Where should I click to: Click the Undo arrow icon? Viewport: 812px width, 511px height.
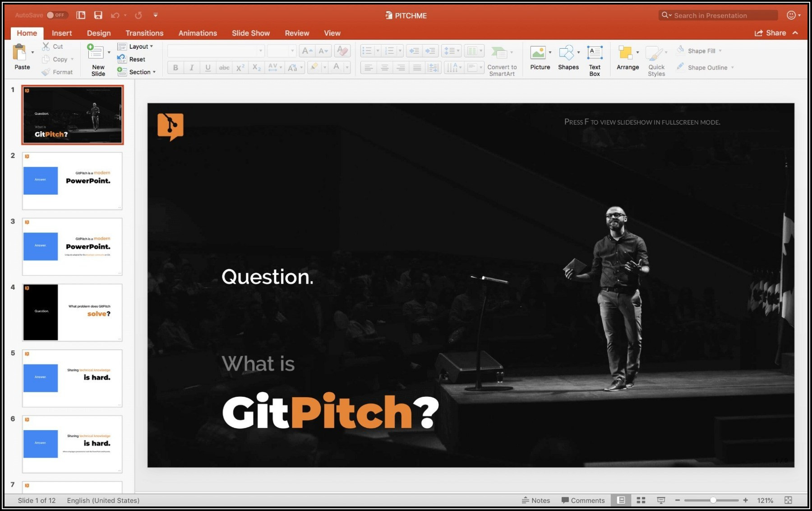click(x=115, y=15)
